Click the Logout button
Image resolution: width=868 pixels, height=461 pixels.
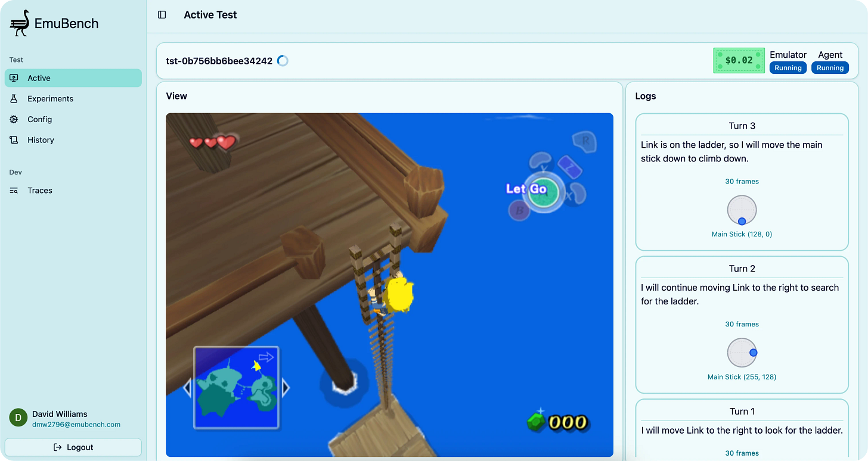click(x=73, y=447)
